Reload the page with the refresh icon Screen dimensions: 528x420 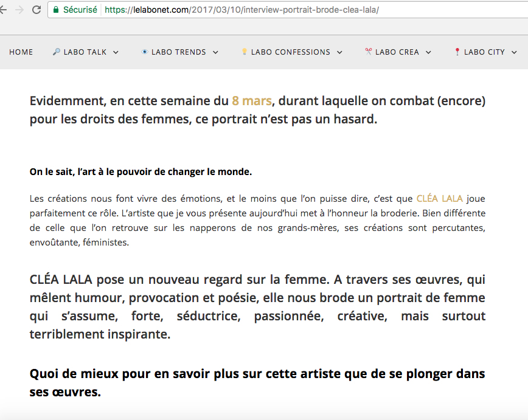[36, 10]
